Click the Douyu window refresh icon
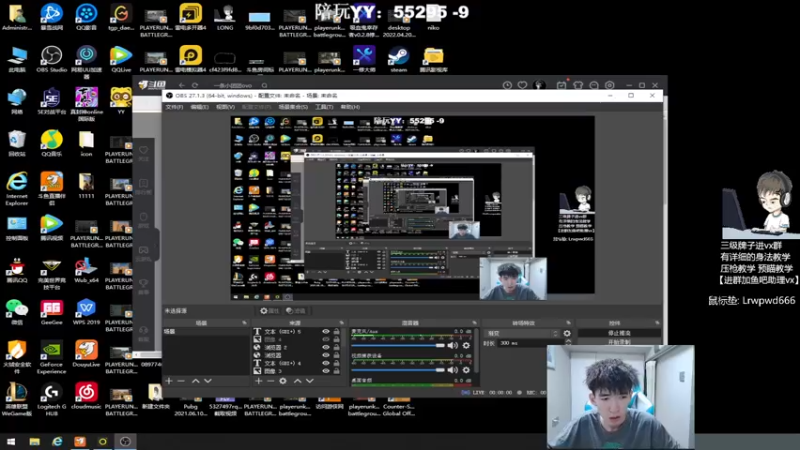Viewport: 800px width, 450px height. [195, 85]
